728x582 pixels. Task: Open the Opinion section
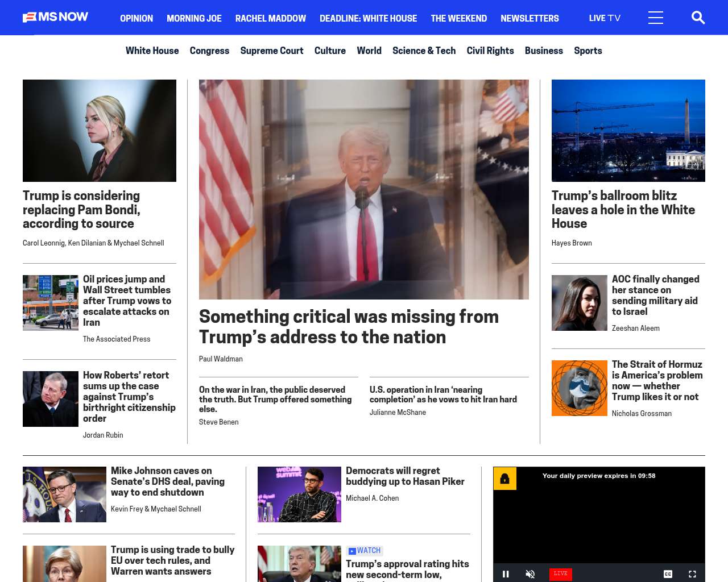coord(136,18)
